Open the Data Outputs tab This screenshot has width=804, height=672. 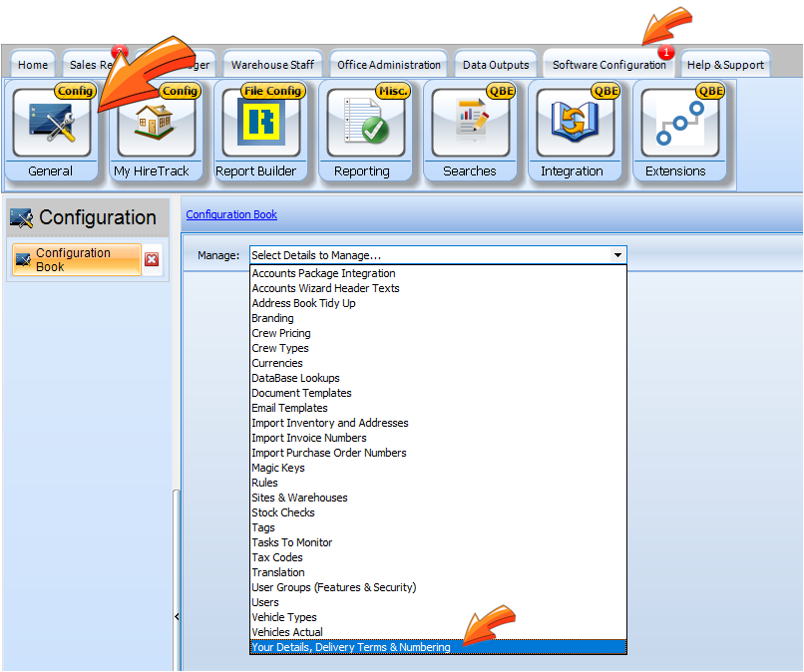click(x=496, y=65)
